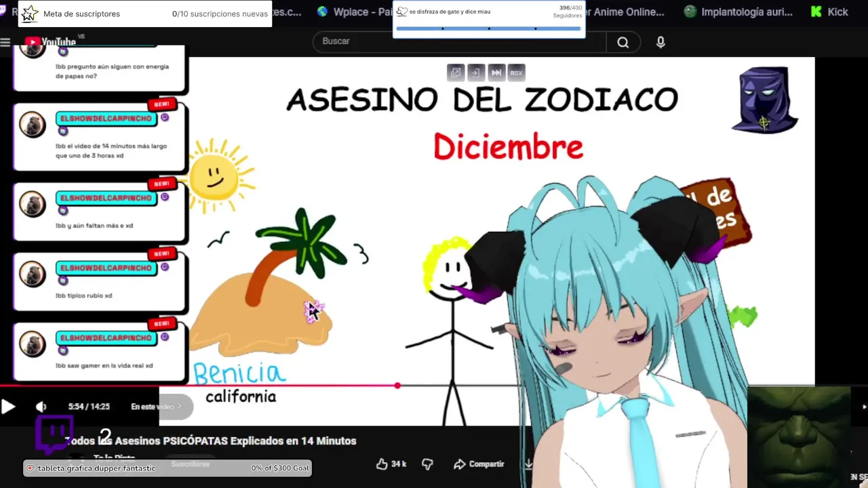
Task: Activate voice search microphone icon
Action: pos(660,43)
